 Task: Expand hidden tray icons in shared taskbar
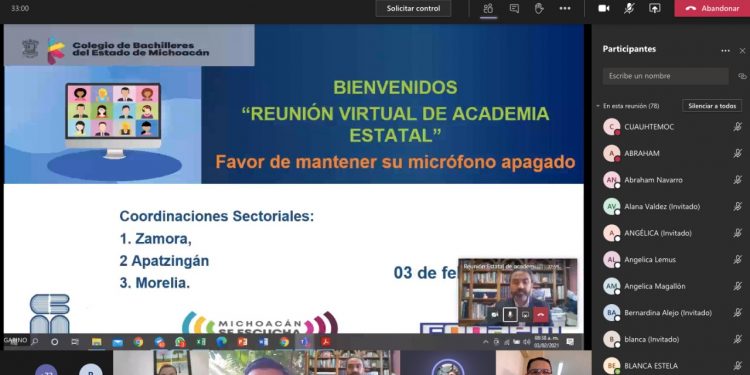click(486, 342)
